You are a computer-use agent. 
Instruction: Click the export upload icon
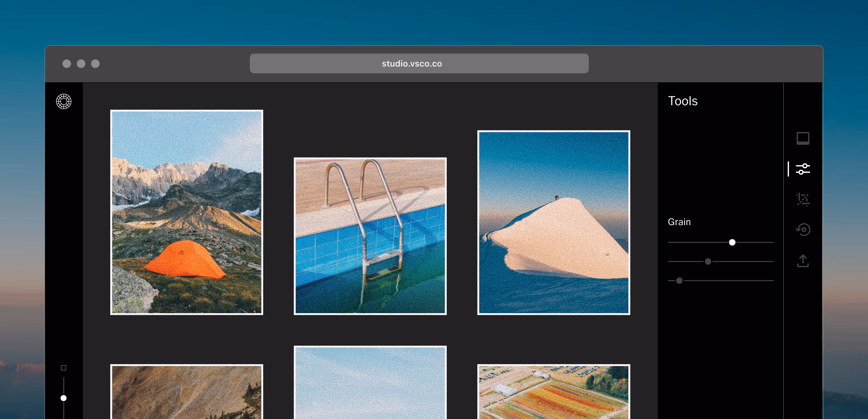point(803,261)
